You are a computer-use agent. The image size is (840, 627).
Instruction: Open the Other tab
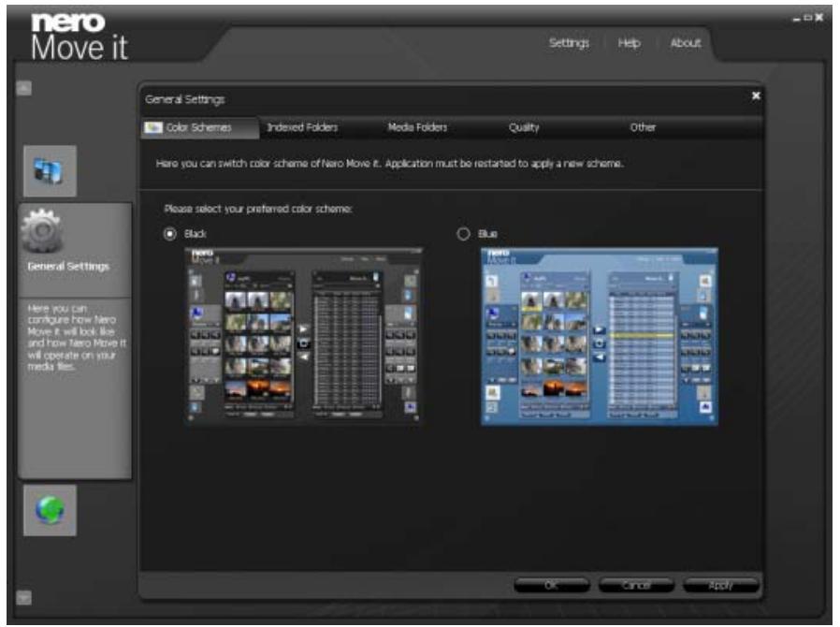pos(643,127)
